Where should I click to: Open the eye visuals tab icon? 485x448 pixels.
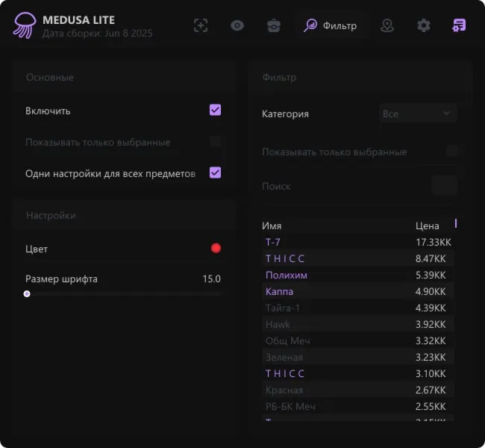(x=237, y=25)
